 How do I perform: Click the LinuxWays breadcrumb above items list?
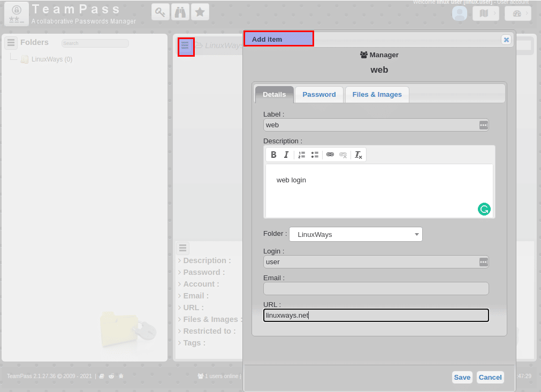[224, 45]
